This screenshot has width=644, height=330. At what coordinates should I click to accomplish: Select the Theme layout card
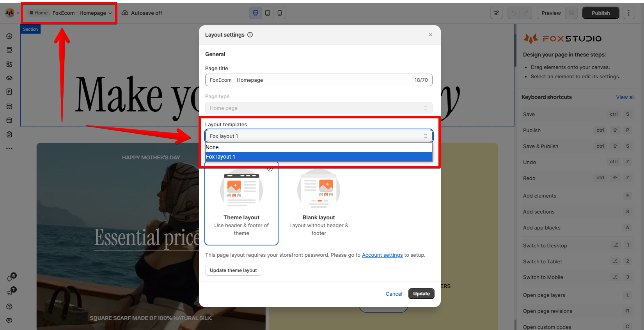241,203
